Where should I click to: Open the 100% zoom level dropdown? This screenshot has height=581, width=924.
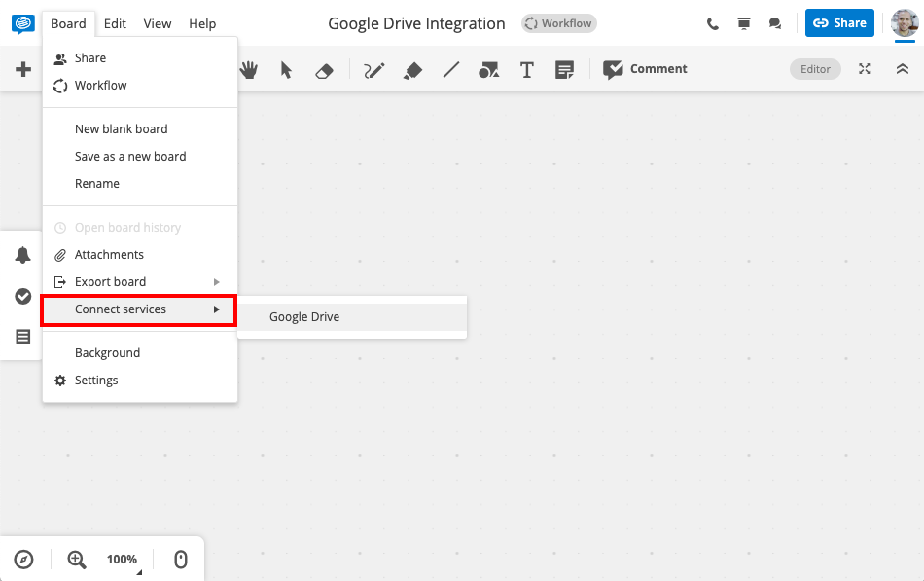click(x=124, y=560)
